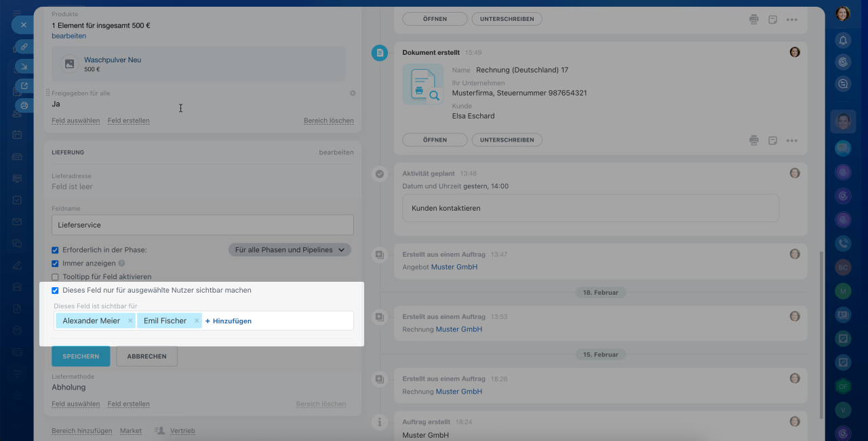Click the Speichern button
The height and width of the screenshot is (441, 868).
coord(81,356)
